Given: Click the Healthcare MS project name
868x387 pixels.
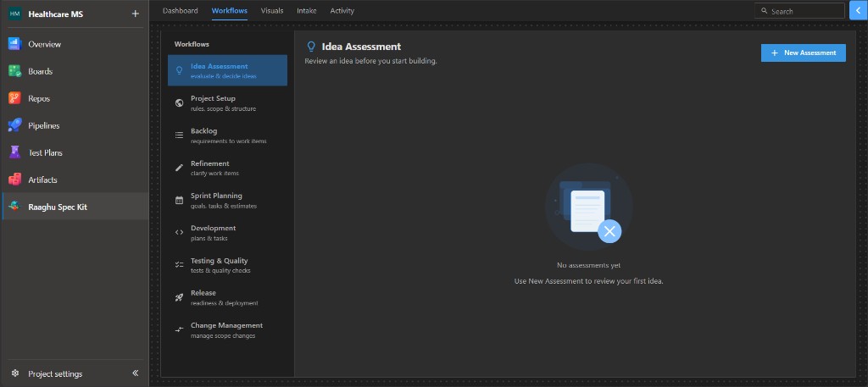Looking at the screenshot, I should pyautogui.click(x=55, y=14).
